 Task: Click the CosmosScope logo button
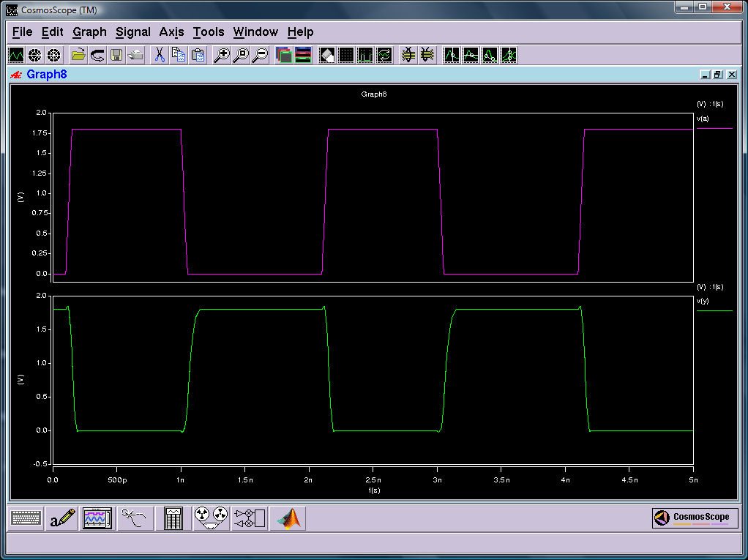pyautogui.click(x=691, y=518)
